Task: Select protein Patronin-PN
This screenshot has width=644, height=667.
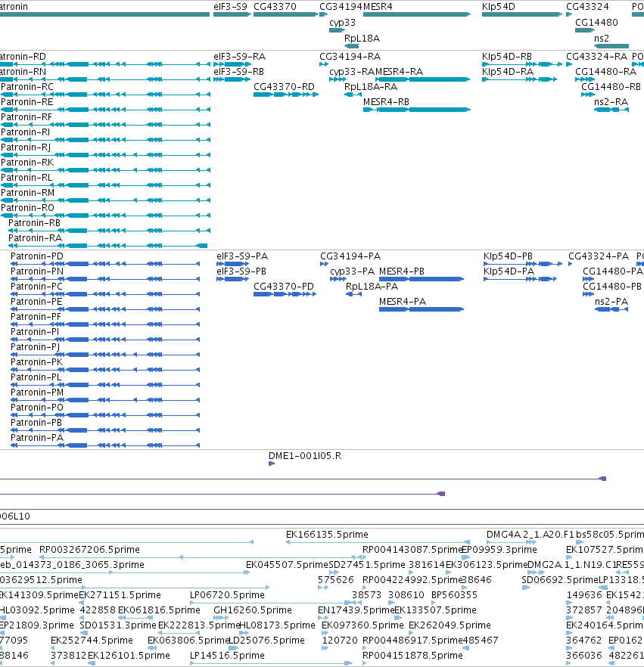Action: tap(105, 279)
